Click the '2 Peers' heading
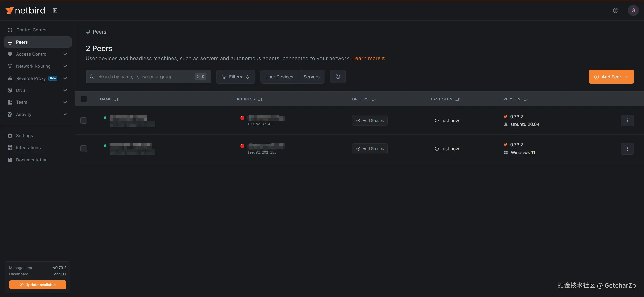This screenshot has height=297, width=644. pyautogui.click(x=99, y=48)
